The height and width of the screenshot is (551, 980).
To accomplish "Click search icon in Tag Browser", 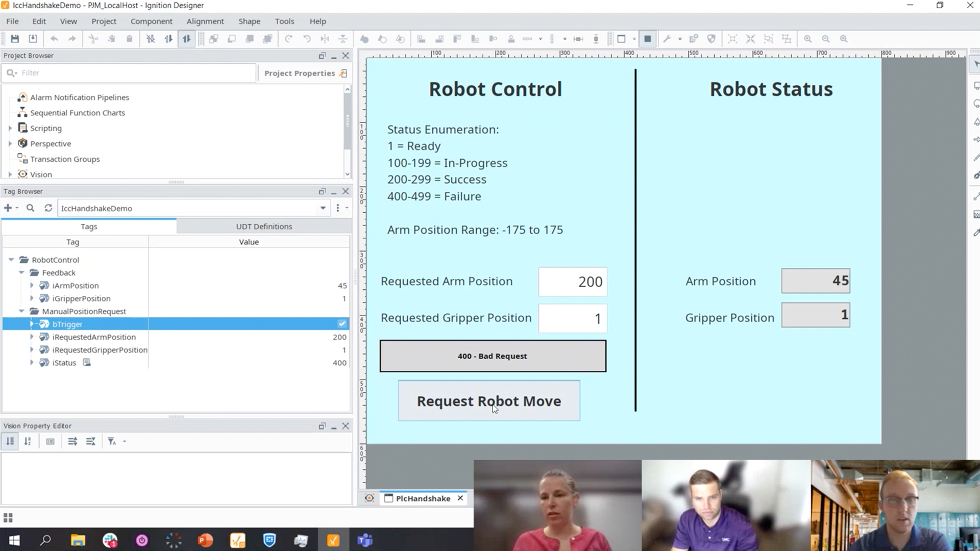I will (31, 208).
